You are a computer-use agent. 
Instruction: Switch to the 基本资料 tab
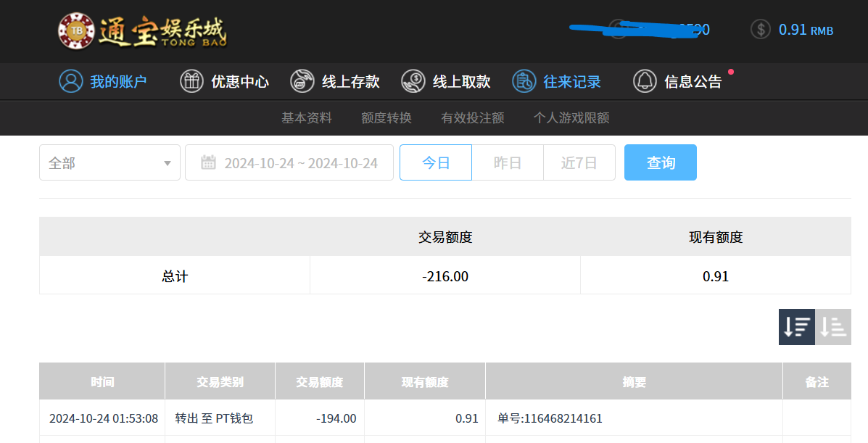point(307,117)
